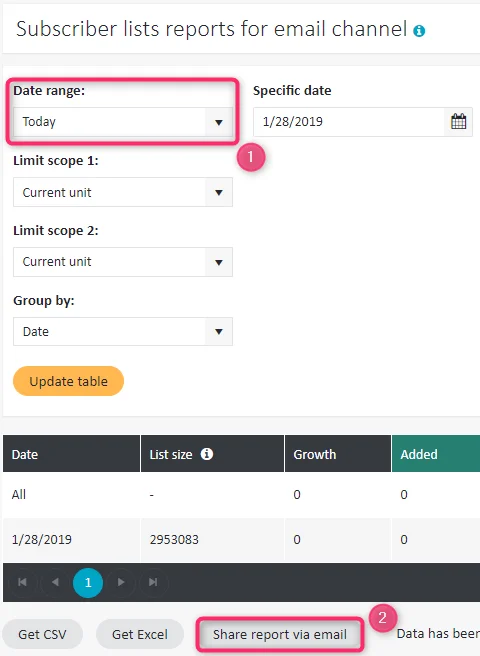
Task: Open the Group by dropdown
Action: click(x=123, y=331)
